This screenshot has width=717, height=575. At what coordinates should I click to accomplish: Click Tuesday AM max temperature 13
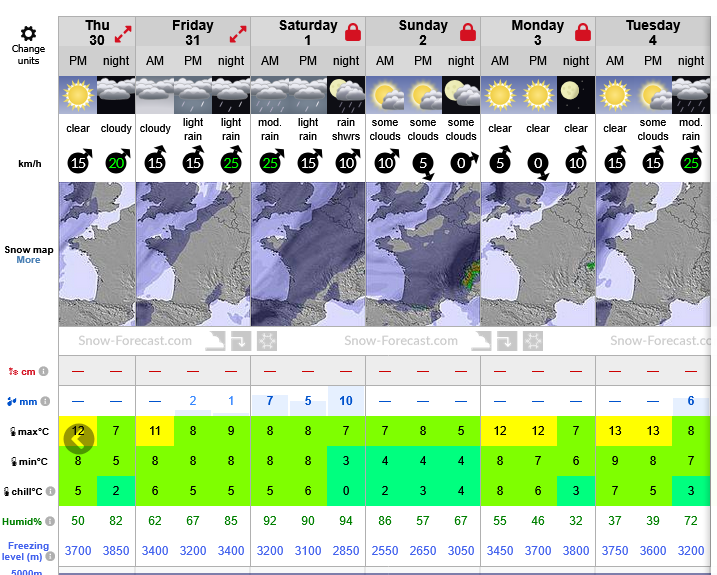click(x=615, y=431)
